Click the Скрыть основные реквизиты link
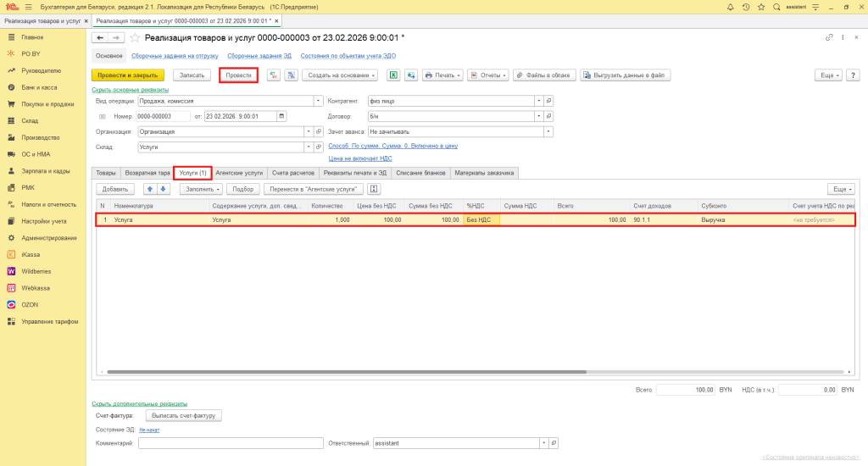The width and height of the screenshot is (868, 466). [130, 89]
